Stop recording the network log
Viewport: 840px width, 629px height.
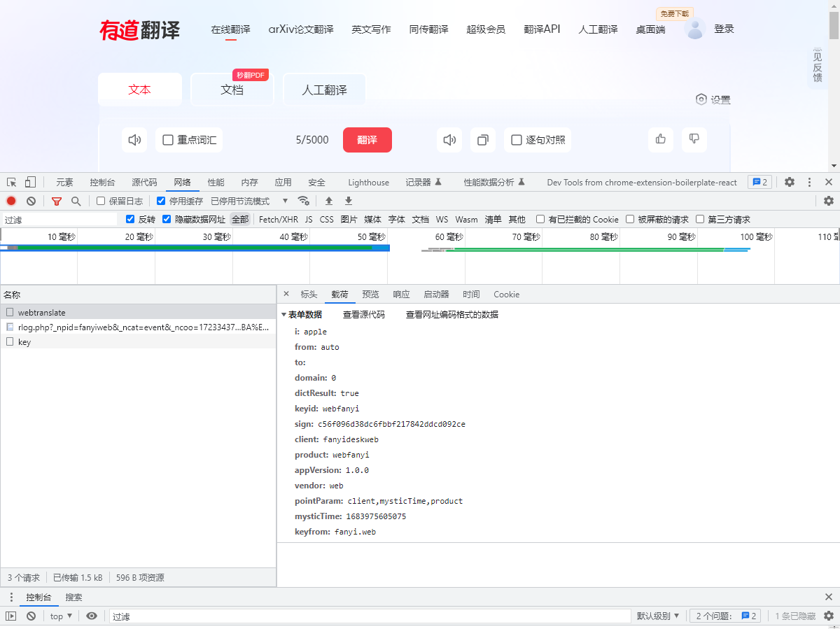click(x=11, y=201)
